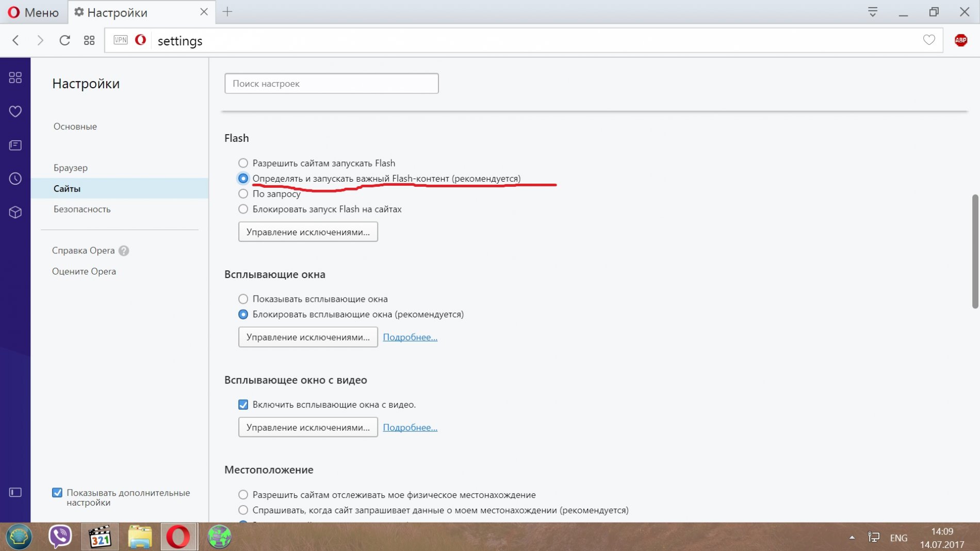Uncheck 'Включить всплывающие окна с видео'
This screenshot has height=551, width=980.
(x=243, y=404)
